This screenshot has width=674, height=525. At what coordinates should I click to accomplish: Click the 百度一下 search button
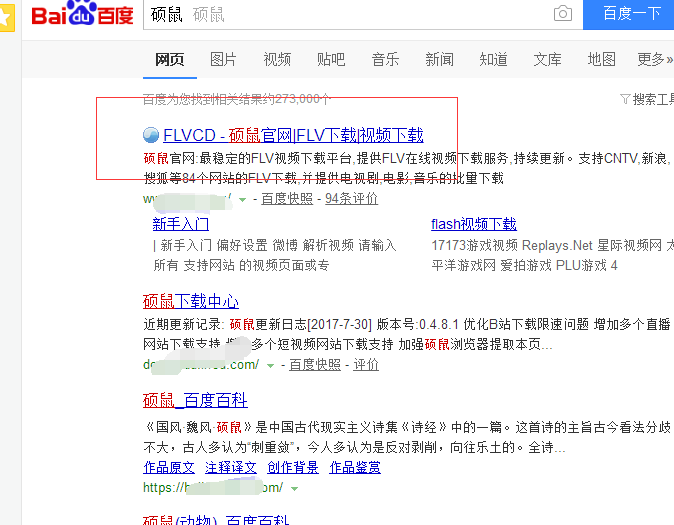click(x=628, y=14)
